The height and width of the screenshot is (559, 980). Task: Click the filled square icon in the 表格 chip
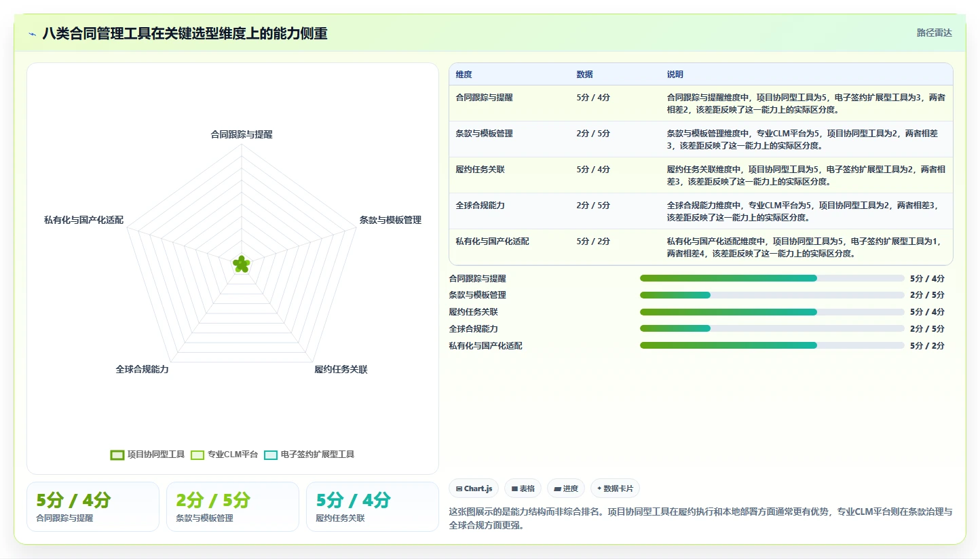pyautogui.click(x=514, y=489)
